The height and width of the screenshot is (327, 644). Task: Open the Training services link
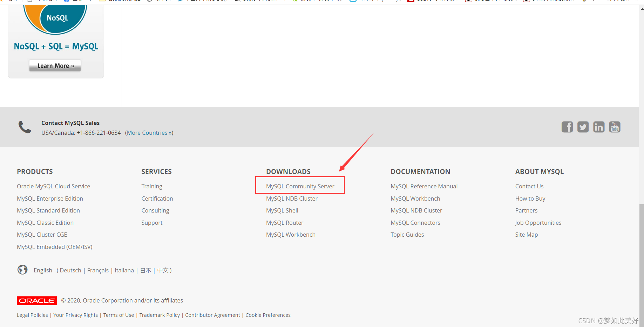152,186
